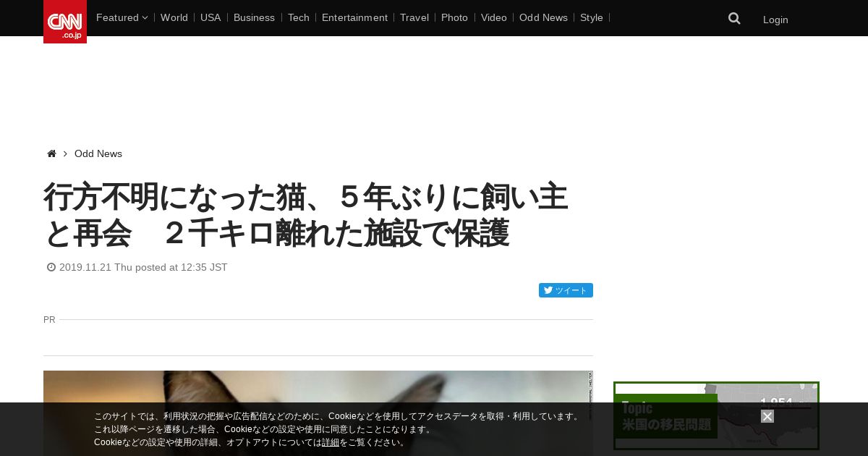Viewport: 868px width, 456px height.
Task: Click the PR label
Action: tap(49, 319)
